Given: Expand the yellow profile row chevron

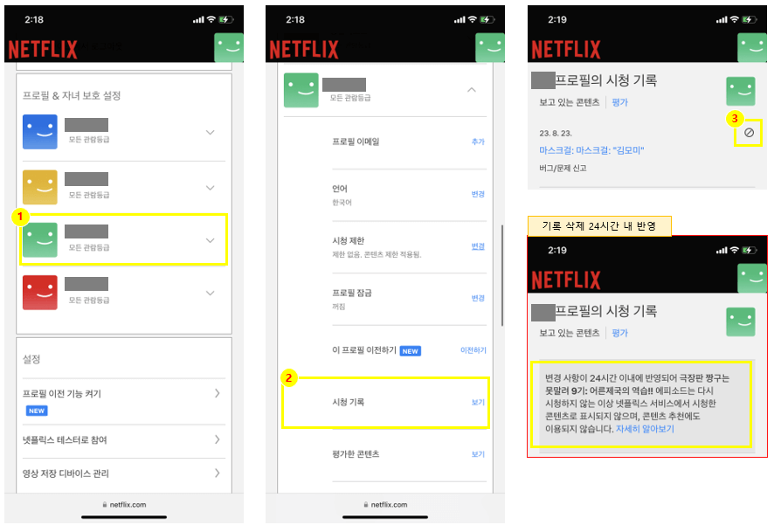Looking at the screenshot, I should 211,188.
